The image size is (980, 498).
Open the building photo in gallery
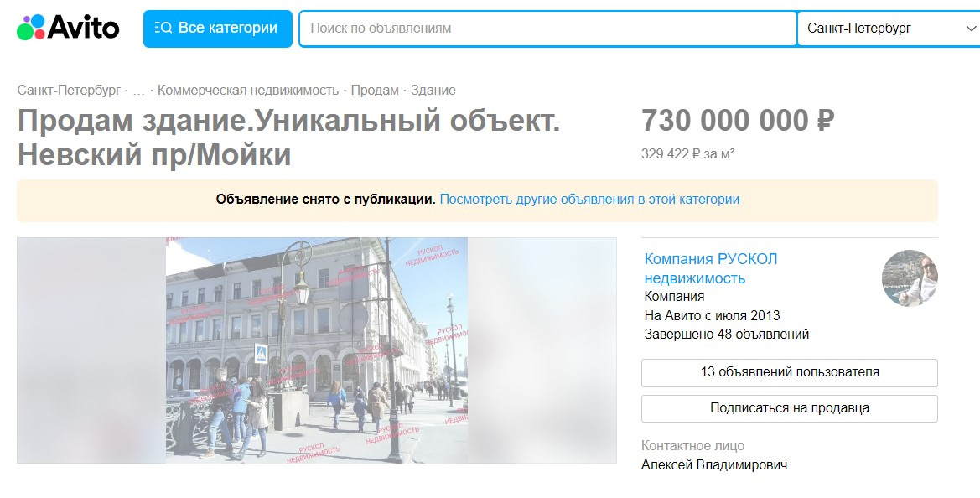pyautogui.click(x=317, y=350)
